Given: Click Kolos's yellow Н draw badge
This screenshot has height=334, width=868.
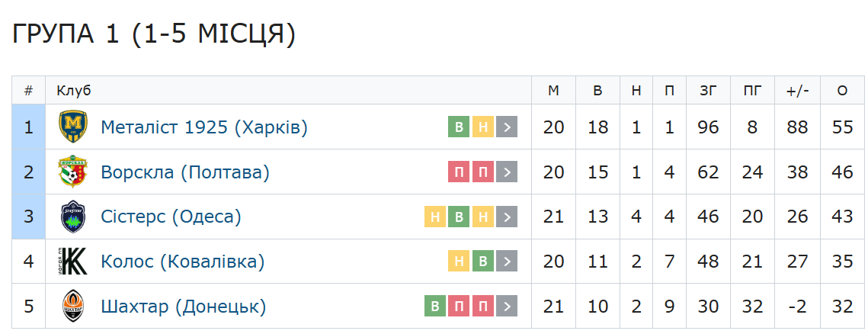Looking at the screenshot, I should 459,262.
